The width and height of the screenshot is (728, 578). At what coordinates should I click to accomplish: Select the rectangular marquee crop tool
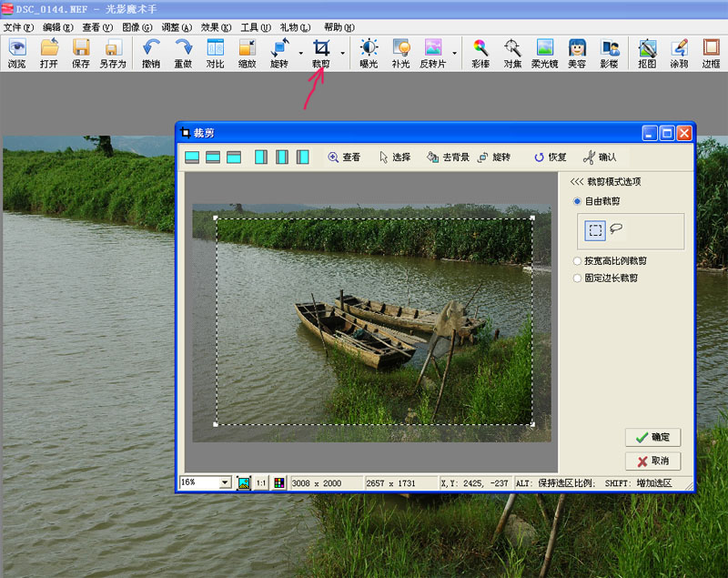pos(595,230)
